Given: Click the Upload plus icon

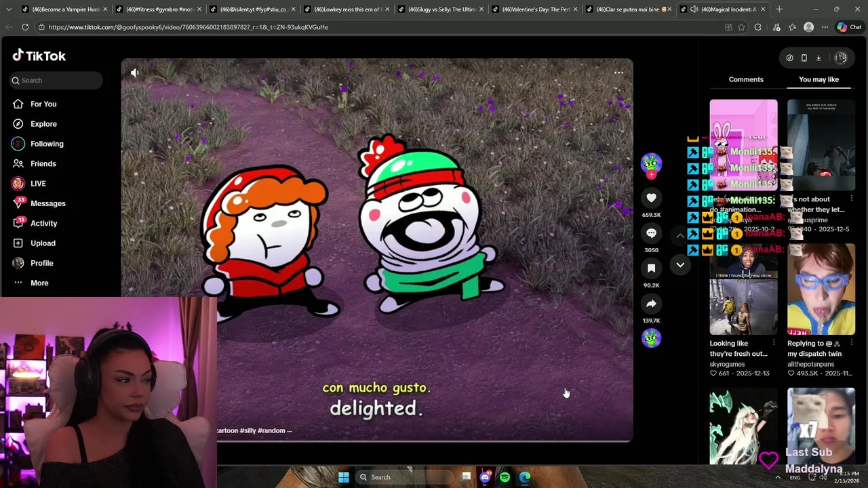Looking at the screenshot, I should [18, 243].
